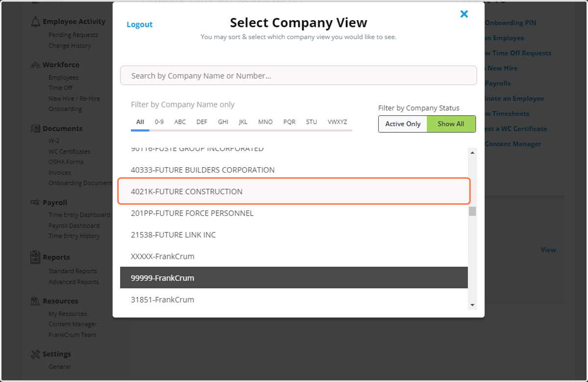Click the Resources books icon
The width and height of the screenshot is (588, 382).
tap(35, 301)
